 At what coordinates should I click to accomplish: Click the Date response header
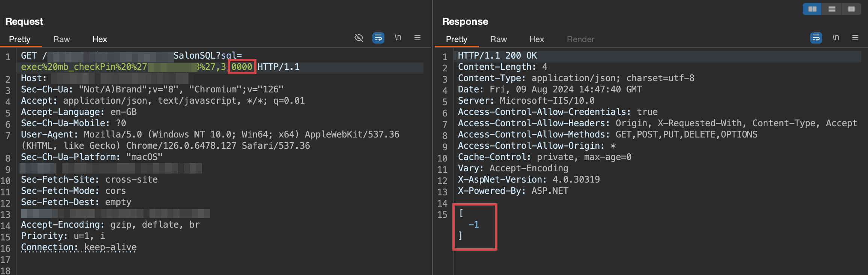550,89
